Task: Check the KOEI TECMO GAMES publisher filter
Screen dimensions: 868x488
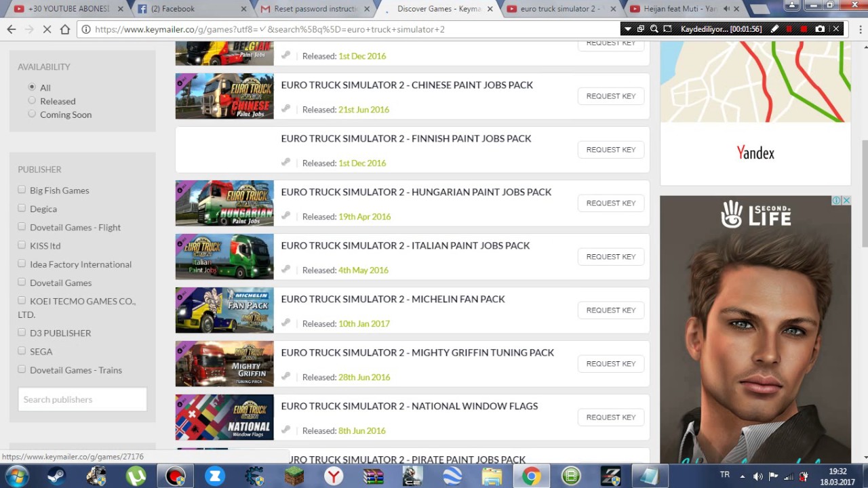Action: [x=22, y=300]
